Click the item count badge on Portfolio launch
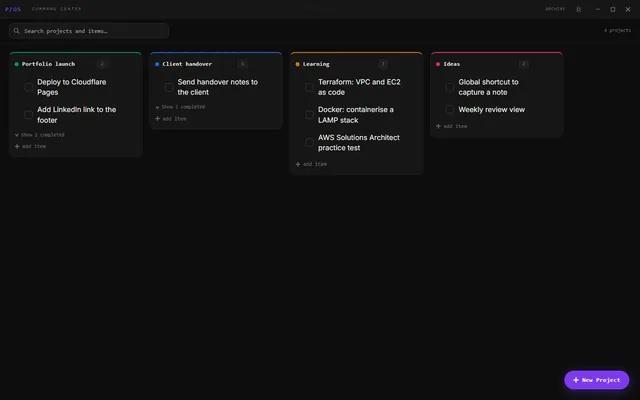The image size is (640, 400). (x=102, y=64)
